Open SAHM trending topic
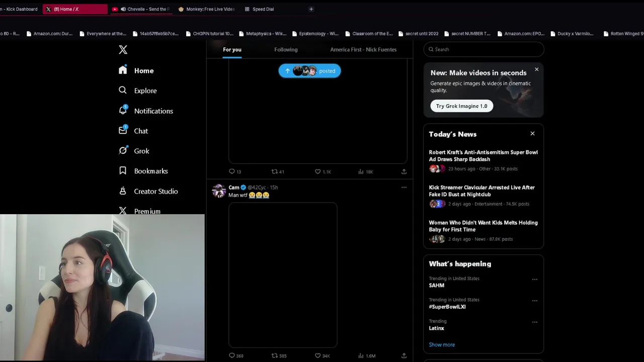 tap(436, 285)
